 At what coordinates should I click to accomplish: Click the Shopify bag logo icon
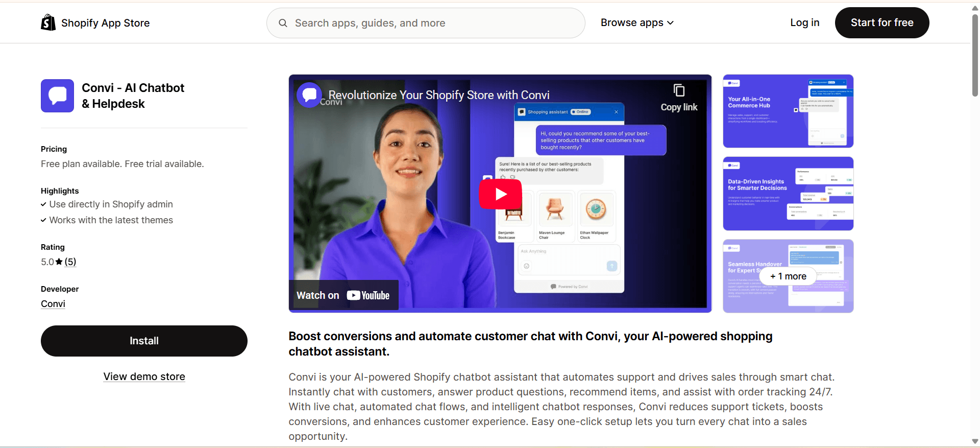click(x=48, y=22)
